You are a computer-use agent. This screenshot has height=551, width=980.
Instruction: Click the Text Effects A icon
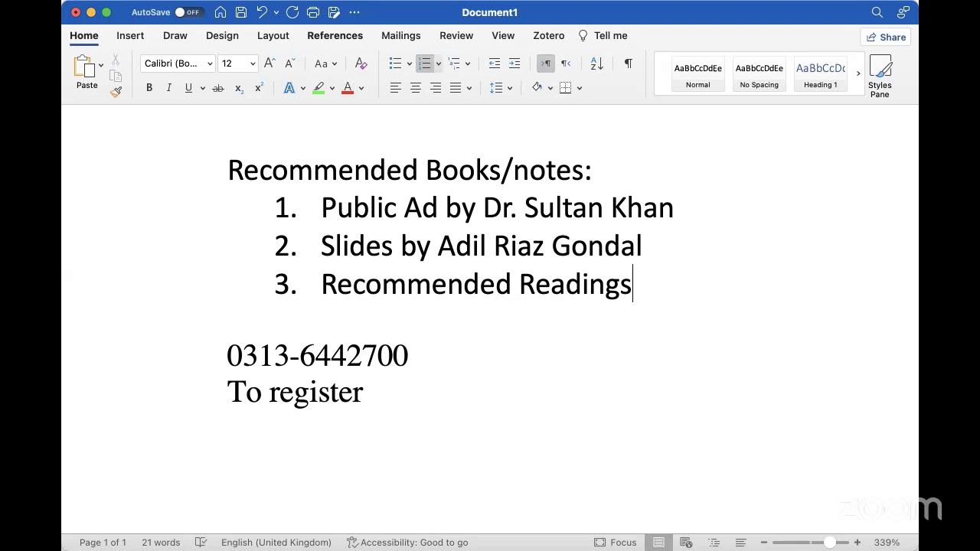click(x=289, y=88)
